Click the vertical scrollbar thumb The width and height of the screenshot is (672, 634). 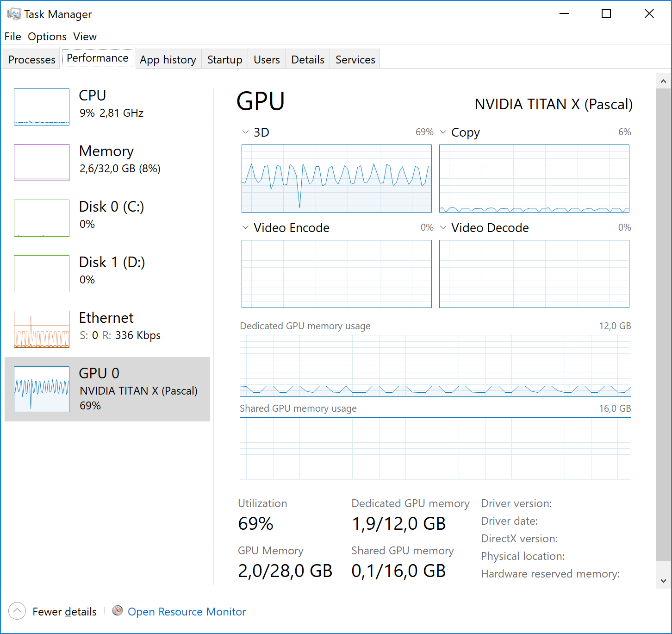click(663, 324)
